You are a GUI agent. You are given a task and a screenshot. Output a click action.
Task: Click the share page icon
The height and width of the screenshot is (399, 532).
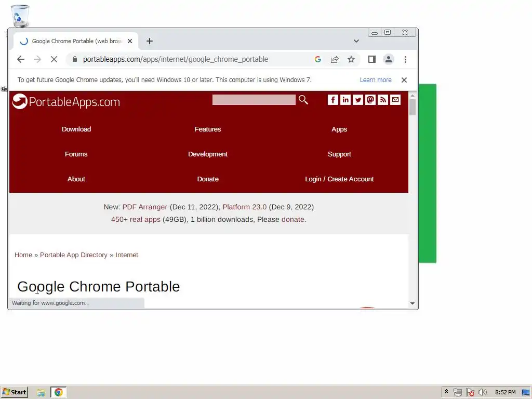tap(335, 59)
